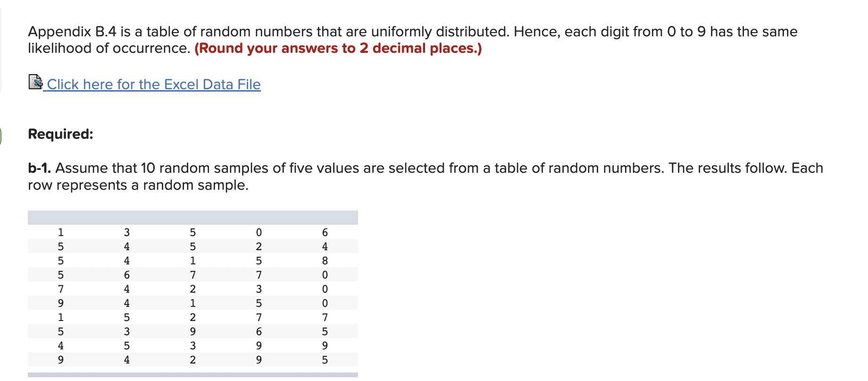868x381 pixels.
Task: Select the value 0 in the top row
Action: (x=259, y=232)
